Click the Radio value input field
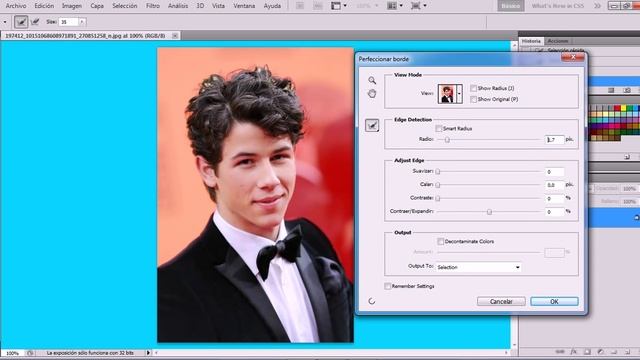 click(x=555, y=140)
